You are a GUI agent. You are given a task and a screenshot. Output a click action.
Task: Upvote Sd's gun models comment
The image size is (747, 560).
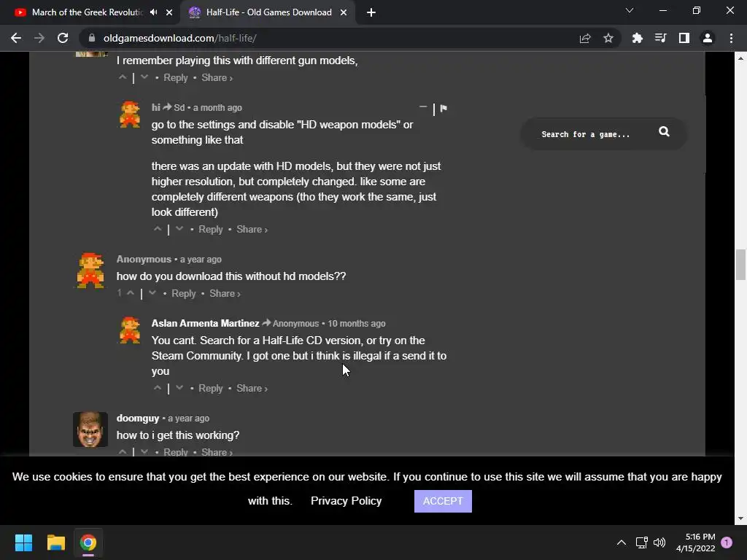(123, 77)
